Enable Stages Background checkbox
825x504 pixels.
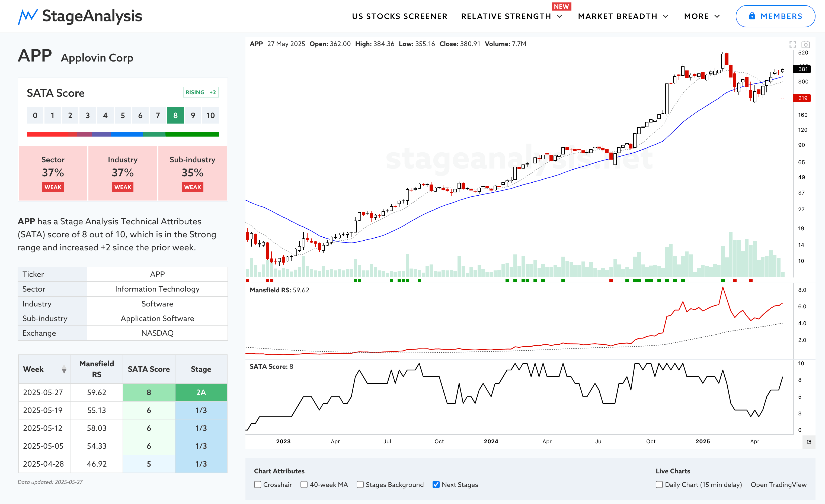[x=360, y=484]
